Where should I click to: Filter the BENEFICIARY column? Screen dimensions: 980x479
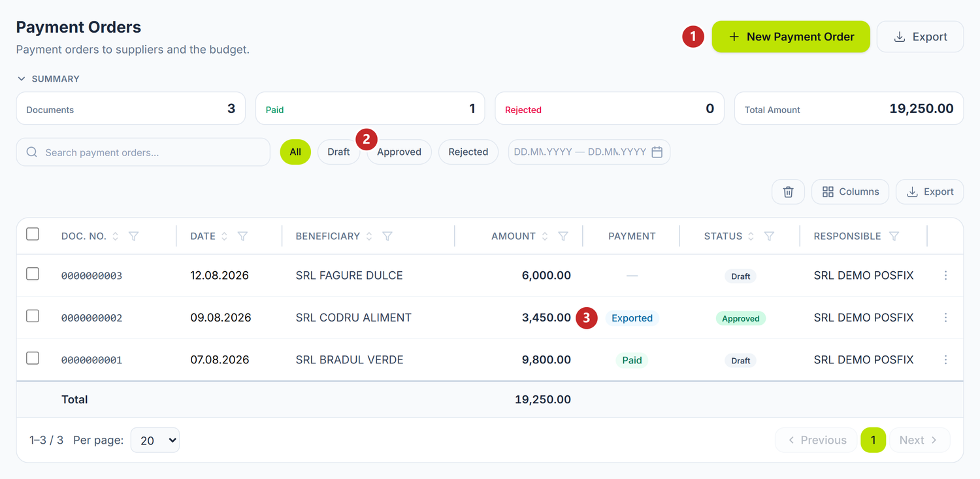click(387, 236)
